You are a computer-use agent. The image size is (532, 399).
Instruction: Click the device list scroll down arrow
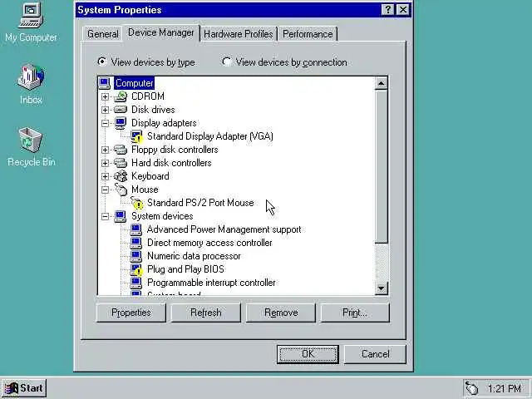pos(382,288)
